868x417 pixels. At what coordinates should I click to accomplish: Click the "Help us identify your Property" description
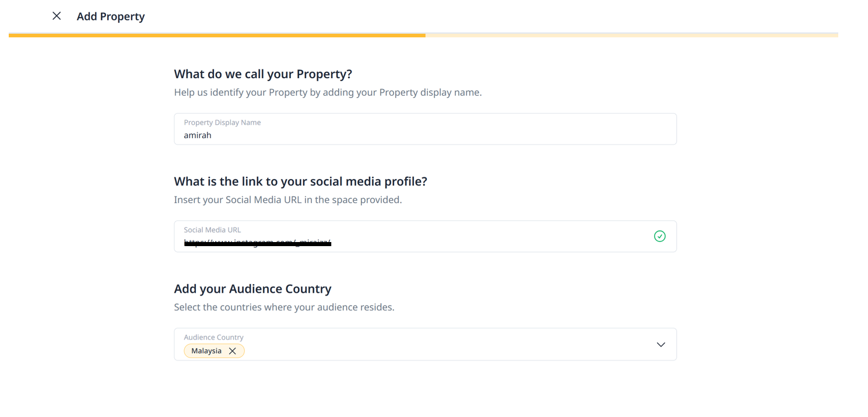(x=328, y=92)
